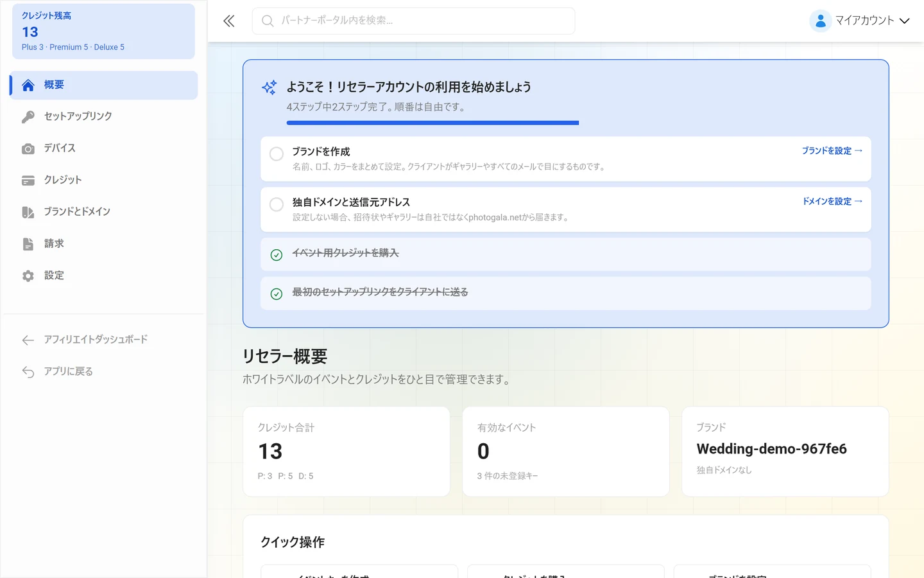
Task: Click the gear icon for 設定
Action: pyautogui.click(x=28, y=276)
